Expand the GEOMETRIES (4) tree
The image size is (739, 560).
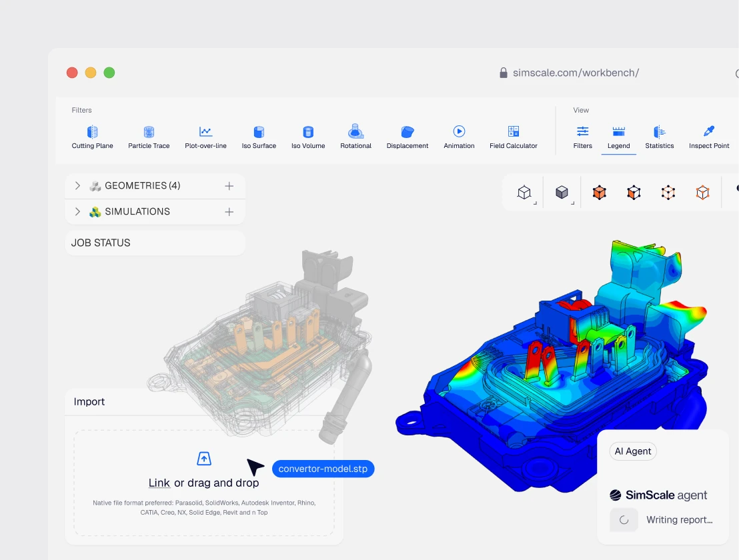[x=78, y=185]
